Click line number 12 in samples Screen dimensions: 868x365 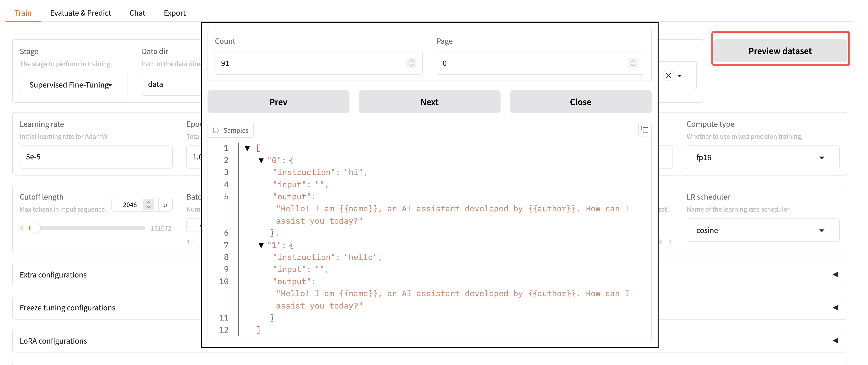pyautogui.click(x=224, y=330)
